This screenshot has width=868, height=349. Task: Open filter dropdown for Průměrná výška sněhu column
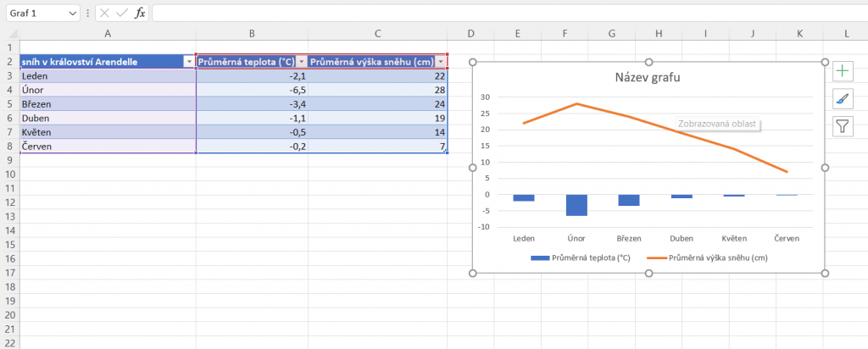440,62
